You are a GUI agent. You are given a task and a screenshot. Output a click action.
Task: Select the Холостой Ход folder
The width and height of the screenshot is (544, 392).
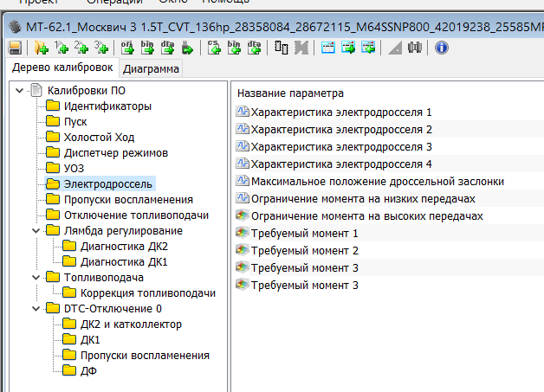click(x=99, y=138)
